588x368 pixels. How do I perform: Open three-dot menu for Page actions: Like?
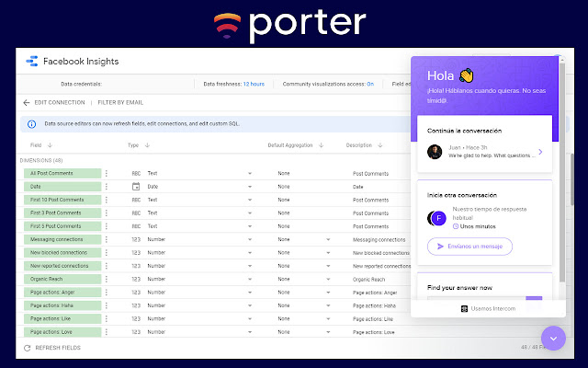tap(107, 318)
